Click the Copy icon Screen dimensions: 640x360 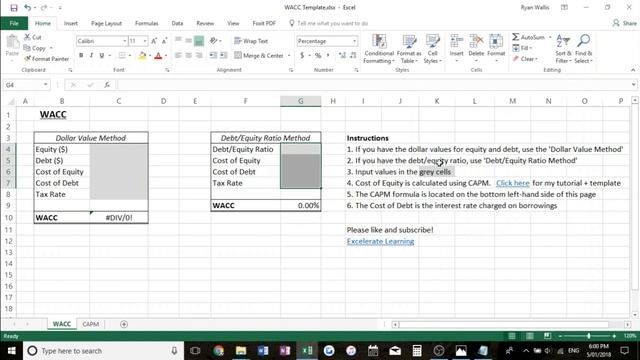click(x=27, y=48)
